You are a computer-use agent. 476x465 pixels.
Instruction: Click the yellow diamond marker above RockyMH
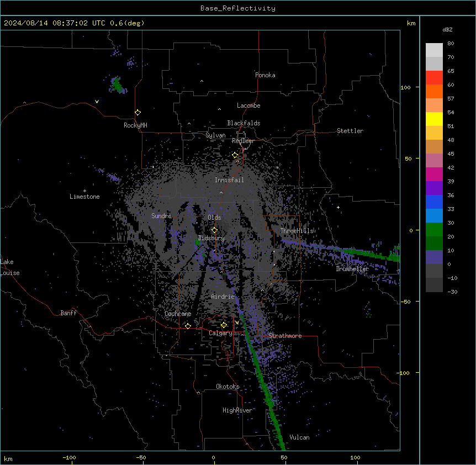pos(138,113)
